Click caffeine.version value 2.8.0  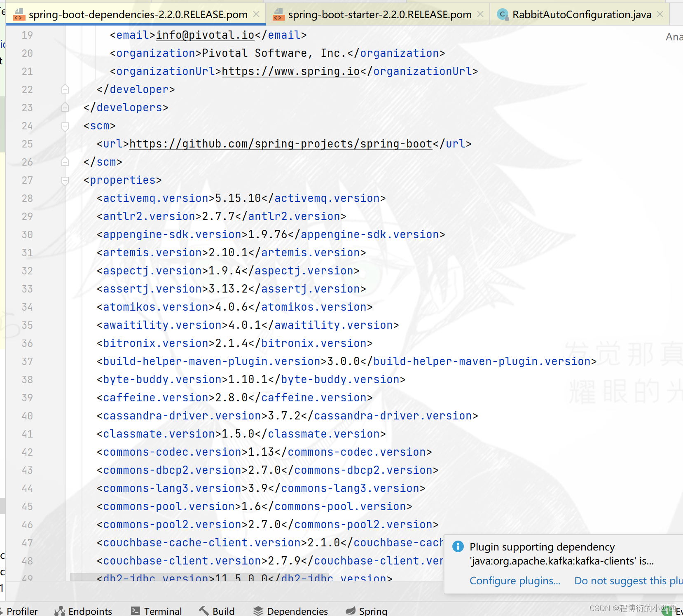(232, 398)
